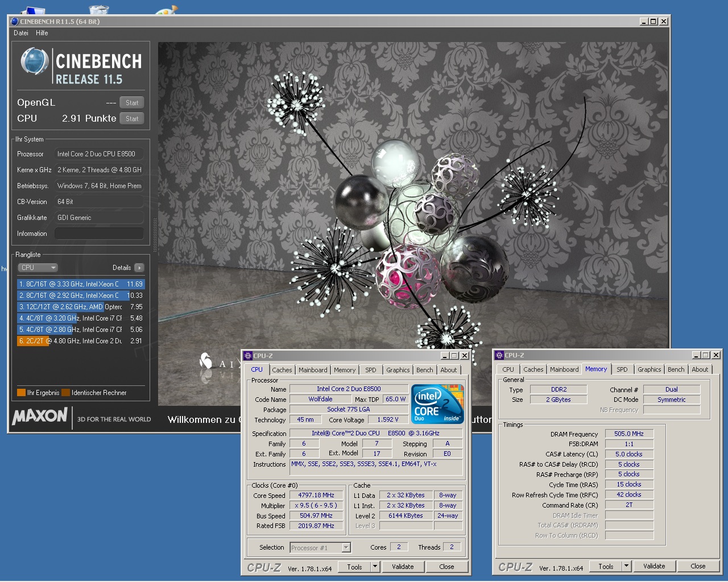Click the CAS# Latency 5.0 clocks value
The width and height of the screenshot is (728, 582).
[629, 454]
